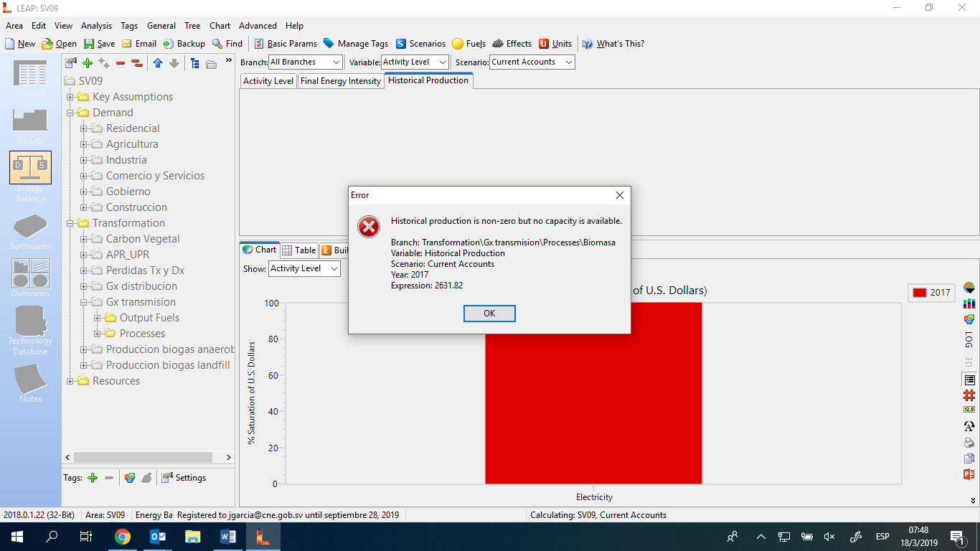980x551 pixels.
Task: Click the chart font rotate icon
Action: [x=969, y=426]
